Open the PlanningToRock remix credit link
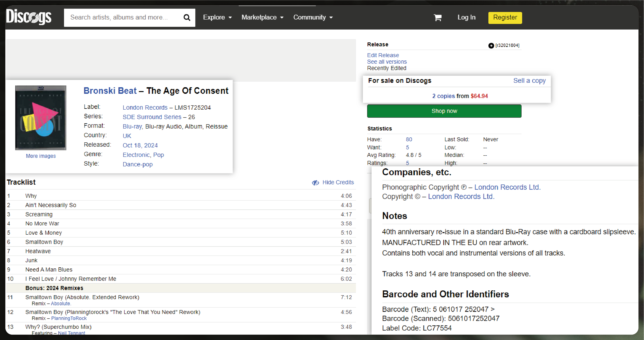 (69, 318)
